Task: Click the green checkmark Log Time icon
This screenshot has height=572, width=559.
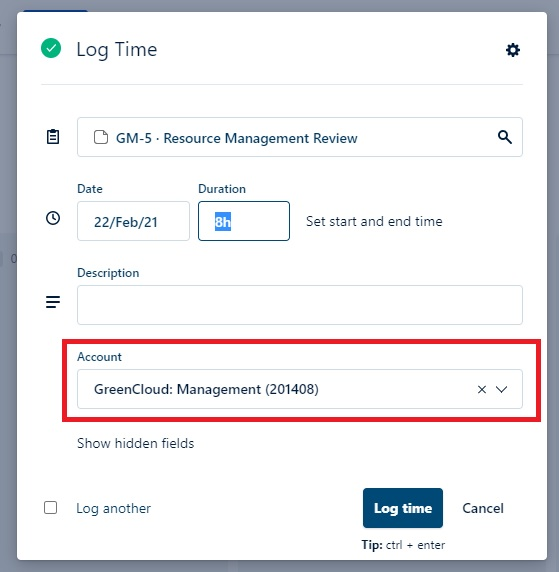Action: [x=51, y=48]
